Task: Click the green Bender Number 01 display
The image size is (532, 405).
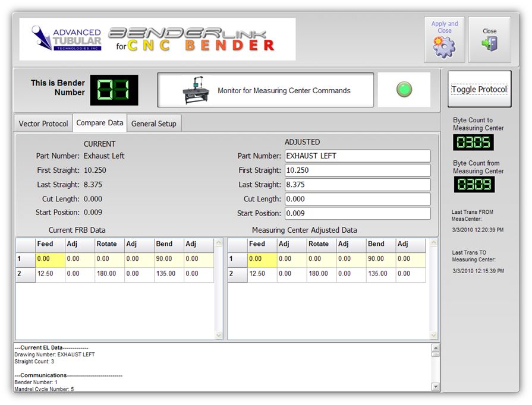Action: [x=114, y=90]
